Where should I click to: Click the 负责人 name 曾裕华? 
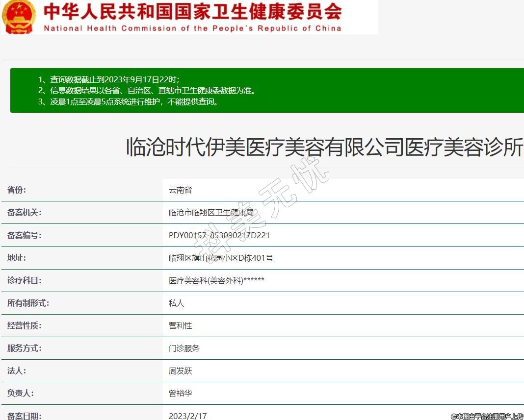coord(180,394)
